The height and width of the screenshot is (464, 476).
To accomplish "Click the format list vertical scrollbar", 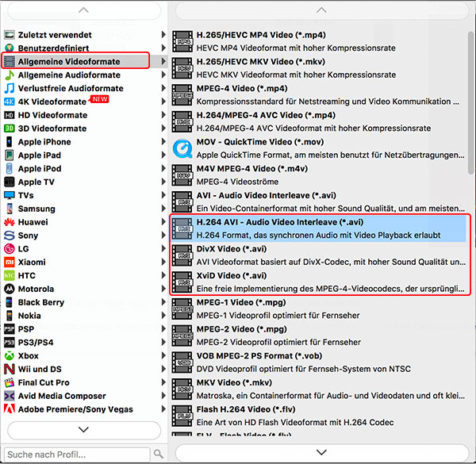I will click(x=470, y=103).
